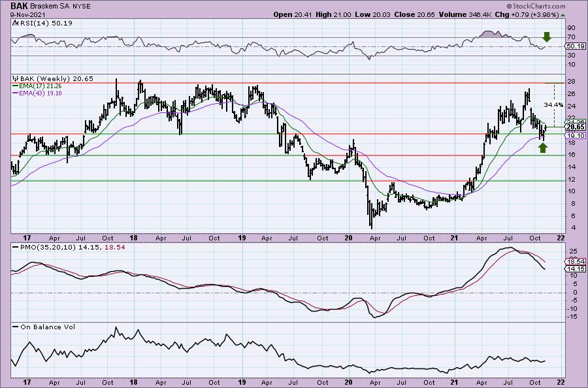The width and height of the screenshot is (588, 388).
Task: Click the On Balance Vol label
Action: pyautogui.click(x=48, y=327)
